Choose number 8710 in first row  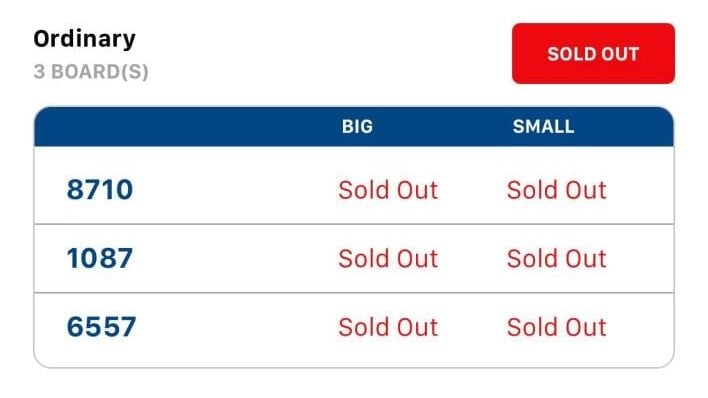tap(100, 190)
